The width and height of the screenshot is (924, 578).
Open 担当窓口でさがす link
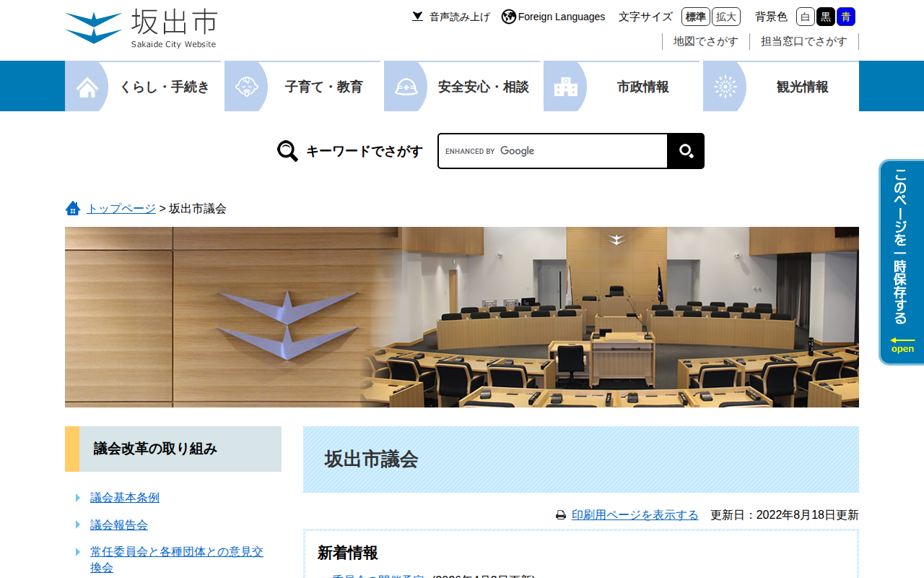click(804, 41)
